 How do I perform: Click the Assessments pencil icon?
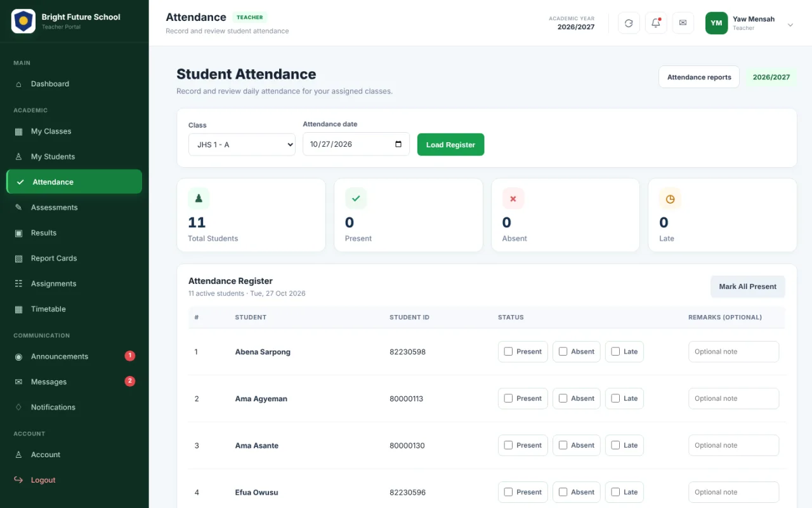18,208
